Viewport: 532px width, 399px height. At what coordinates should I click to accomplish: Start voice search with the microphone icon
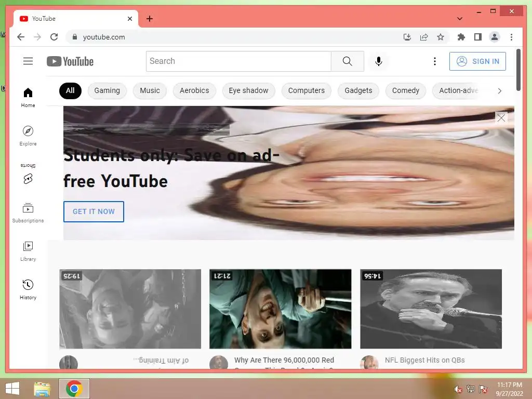pyautogui.click(x=379, y=61)
